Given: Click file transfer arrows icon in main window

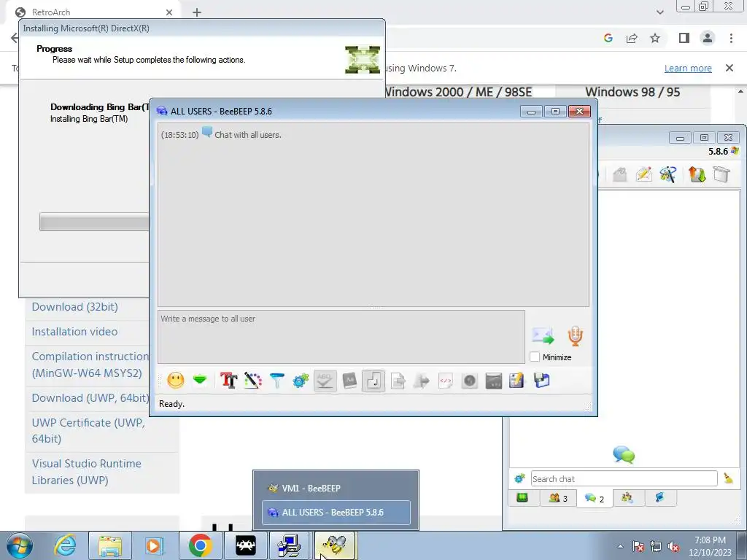Looking at the screenshot, I should (697, 174).
